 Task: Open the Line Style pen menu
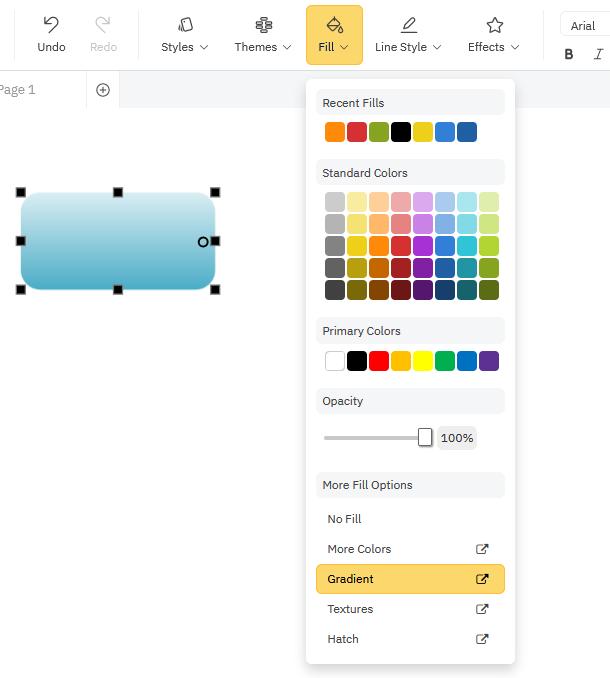[408, 35]
